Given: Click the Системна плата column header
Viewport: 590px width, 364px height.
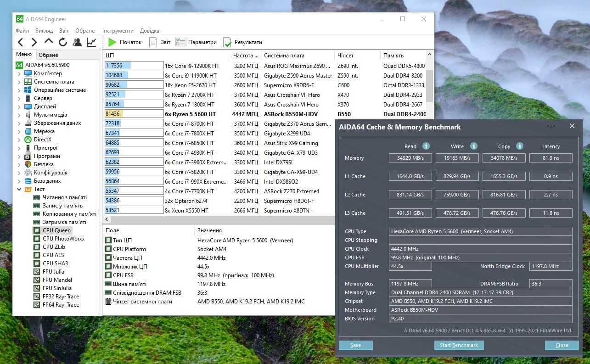Looking at the screenshot, I should [298, 55].
